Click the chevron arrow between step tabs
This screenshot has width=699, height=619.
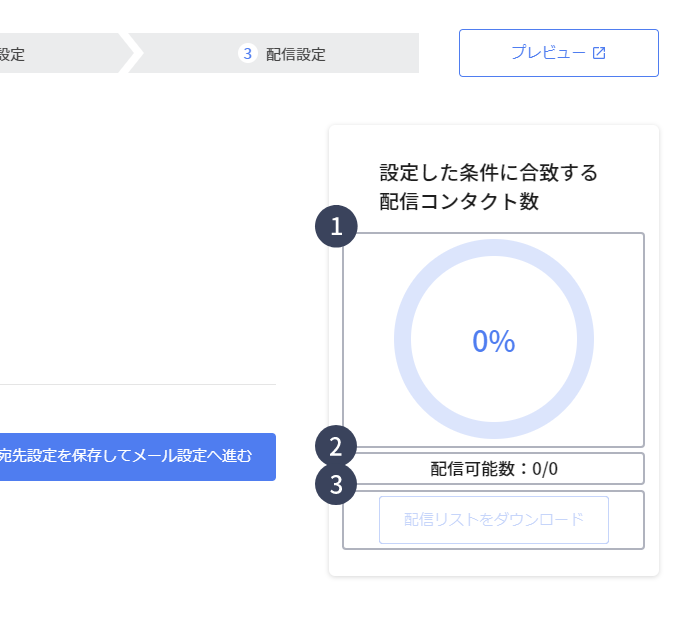point(130,53)
